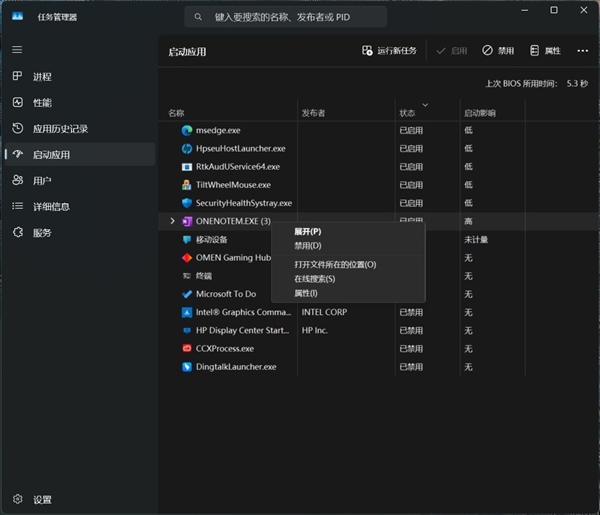Open 设置 (Settings) at the bottom left
This screenshot has width=600, height=515.
tap(42, 499)
